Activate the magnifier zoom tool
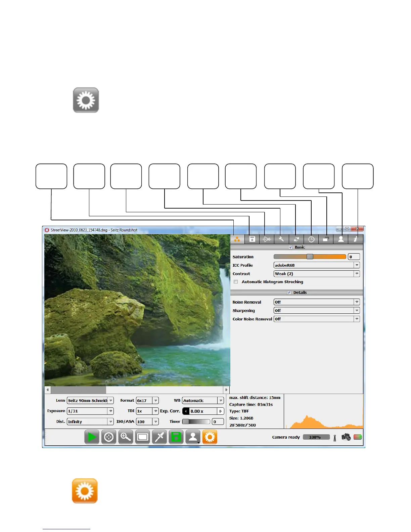 pos(126,437)
